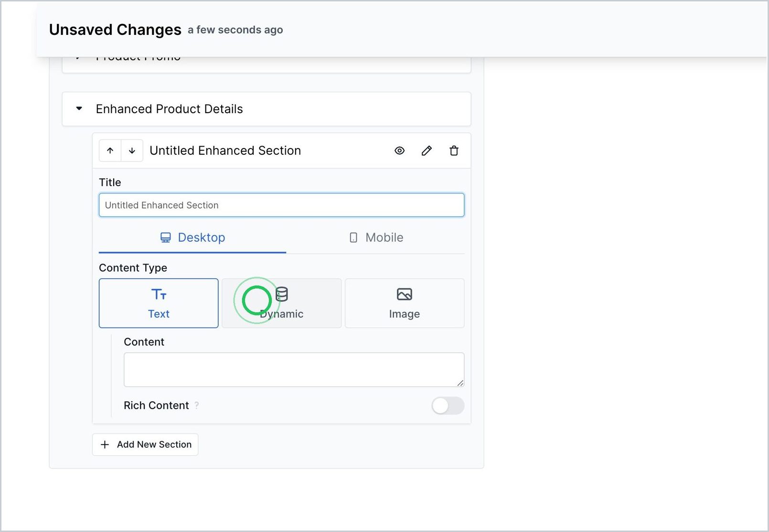
Task: Click the Unsaved Changes heading
Action: pos(115,30)
